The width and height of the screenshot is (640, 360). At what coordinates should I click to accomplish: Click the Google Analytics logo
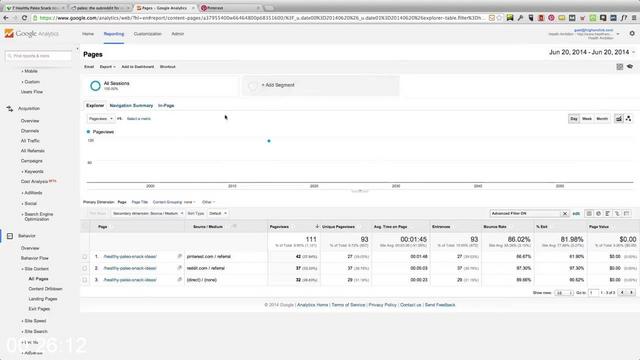31,33
